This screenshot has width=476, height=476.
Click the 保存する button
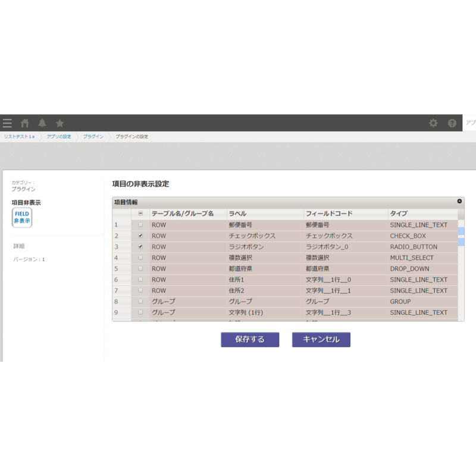(249, 339)
